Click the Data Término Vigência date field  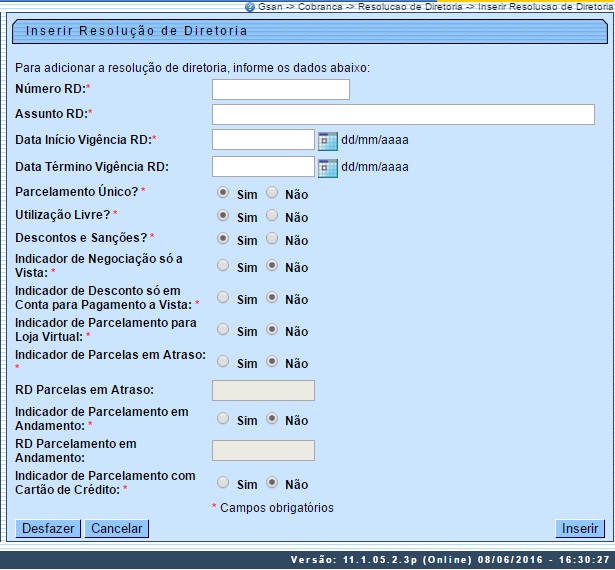(x=263, y=167)
